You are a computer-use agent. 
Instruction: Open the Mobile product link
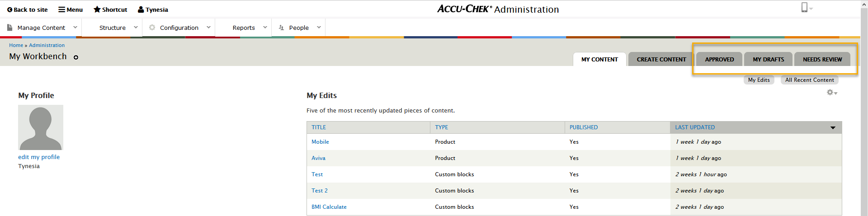[320, 142]
